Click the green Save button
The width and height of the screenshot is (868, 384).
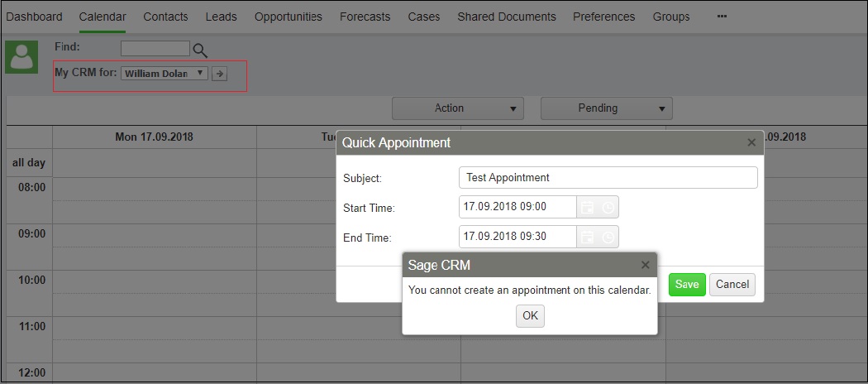click(687, 284)
